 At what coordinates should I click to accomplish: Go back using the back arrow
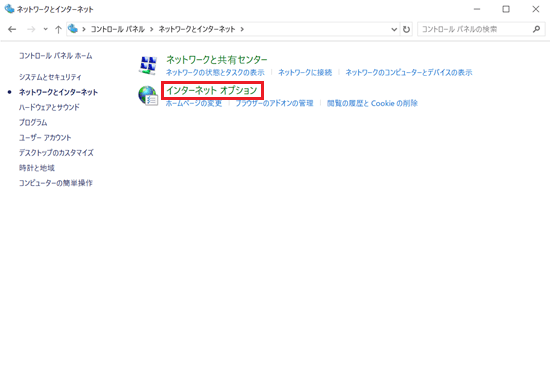coord(12,29)
